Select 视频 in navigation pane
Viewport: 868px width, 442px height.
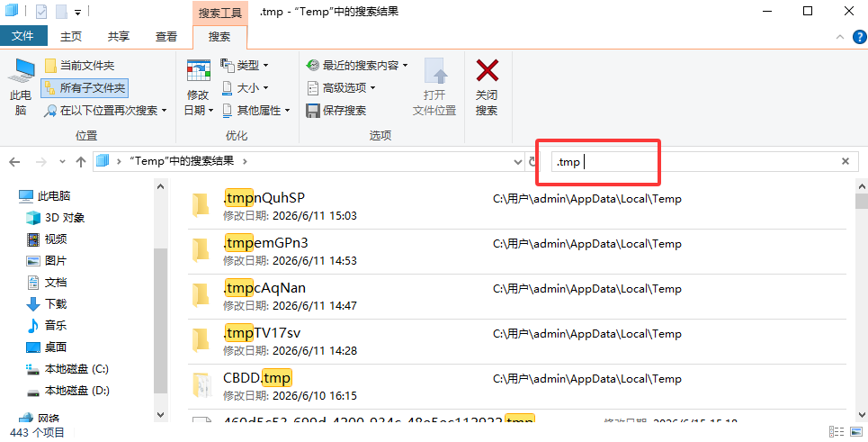(47, 239)
